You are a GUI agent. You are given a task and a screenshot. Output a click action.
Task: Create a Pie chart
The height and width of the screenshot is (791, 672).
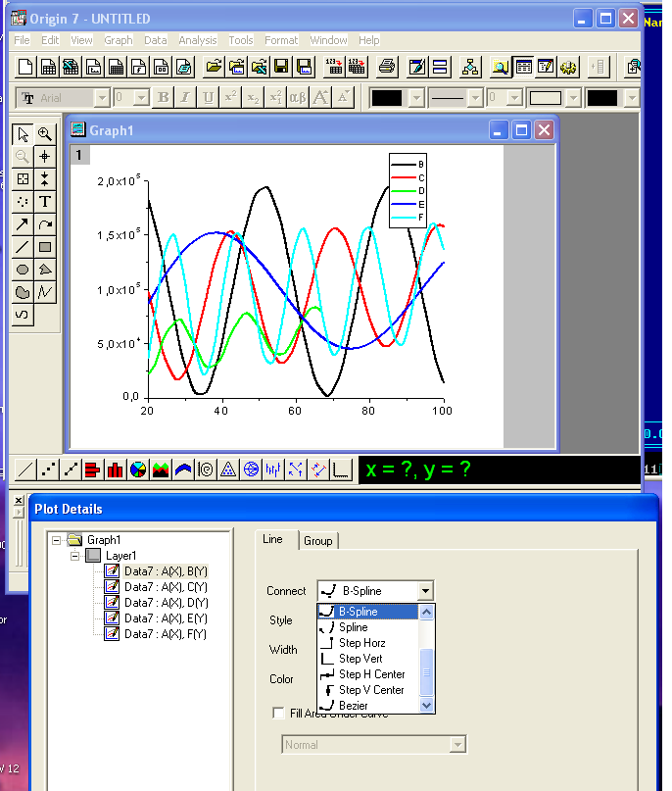(138, 470)
